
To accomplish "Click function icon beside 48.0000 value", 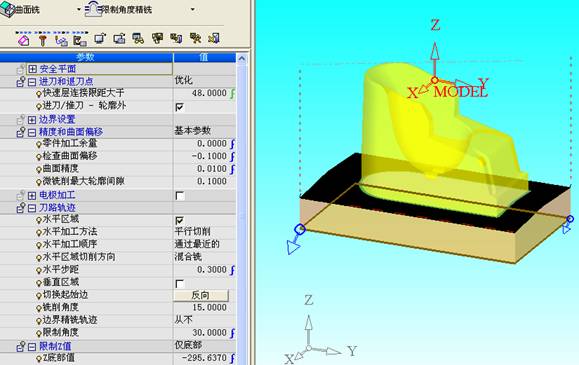I will pos(232,93).
